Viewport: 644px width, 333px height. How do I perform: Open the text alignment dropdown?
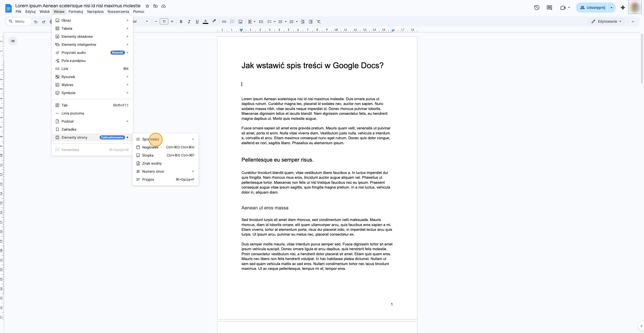[x=252, y=22]
